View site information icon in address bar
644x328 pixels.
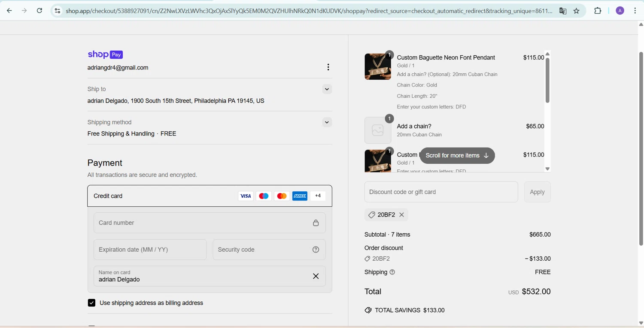(57, 11)
